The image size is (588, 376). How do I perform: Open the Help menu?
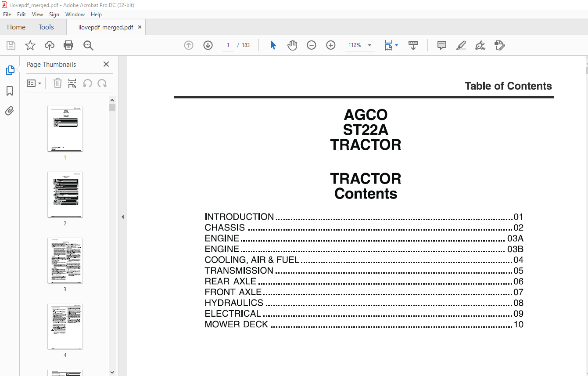(x=96, y=14)
